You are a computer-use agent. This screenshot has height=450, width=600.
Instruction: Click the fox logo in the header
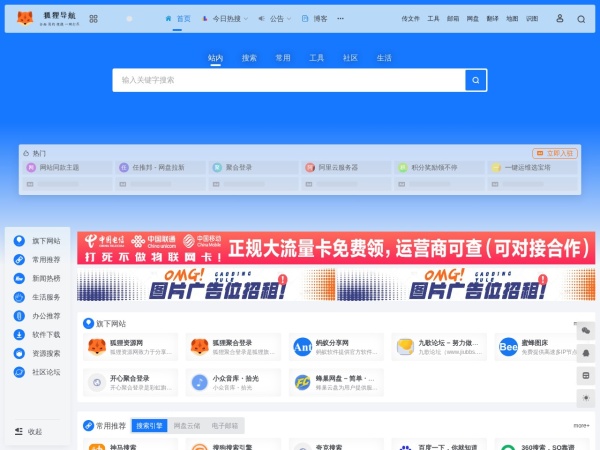coord(25,18)
